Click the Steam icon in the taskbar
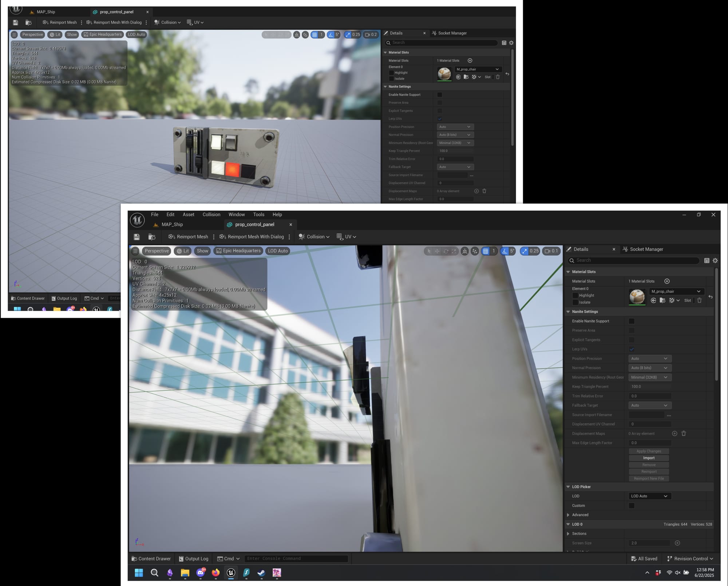Viewport: 728px width, 586px height. pyautogui.click(x=261, y=573)
